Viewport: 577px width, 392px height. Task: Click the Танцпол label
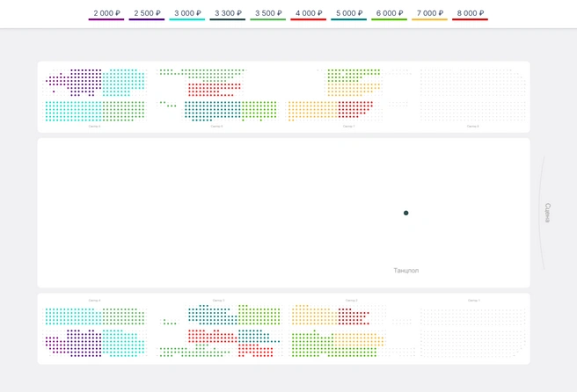coord(406,271)
